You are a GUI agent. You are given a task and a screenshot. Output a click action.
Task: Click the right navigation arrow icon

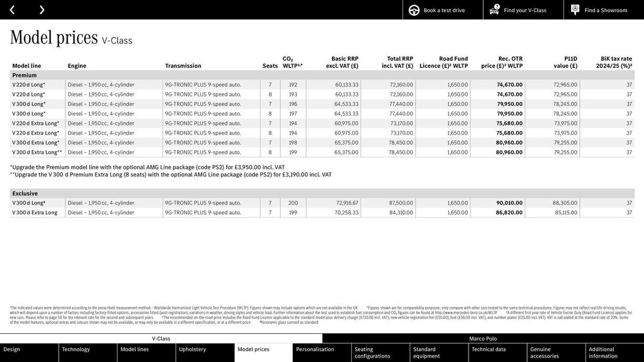41,10
